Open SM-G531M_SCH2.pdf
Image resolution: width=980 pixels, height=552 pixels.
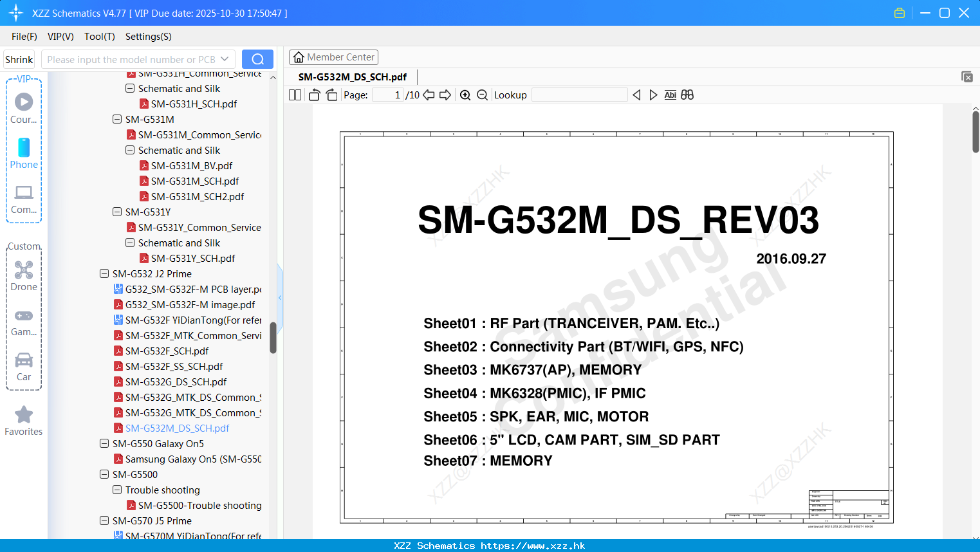198,196
